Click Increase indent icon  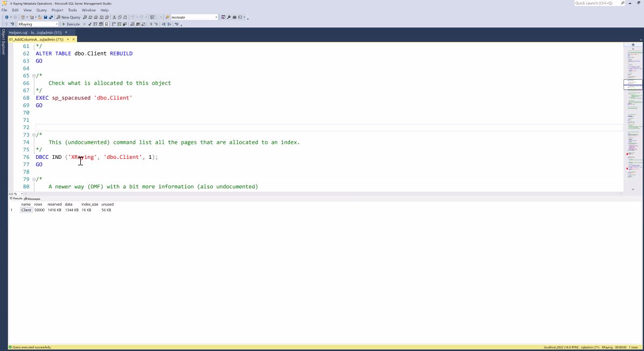tap(169, 24)
